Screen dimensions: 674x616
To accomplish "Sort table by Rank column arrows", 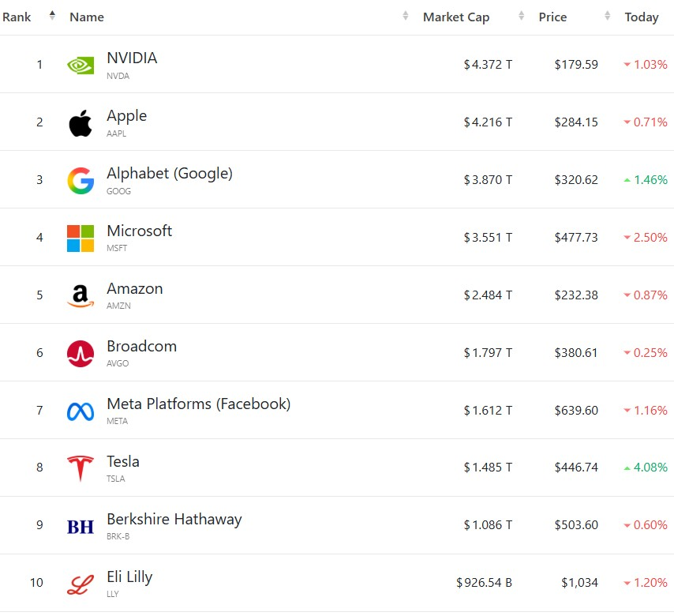I will (x=53, y=16).
